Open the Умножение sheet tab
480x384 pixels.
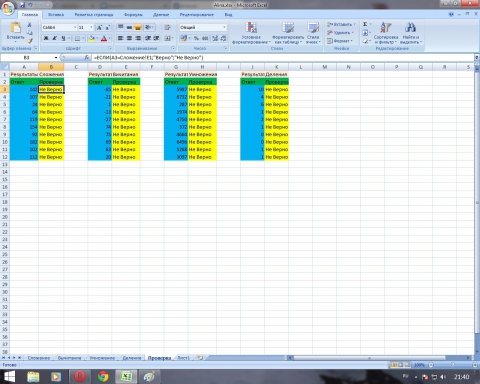[x=102, y=358]
